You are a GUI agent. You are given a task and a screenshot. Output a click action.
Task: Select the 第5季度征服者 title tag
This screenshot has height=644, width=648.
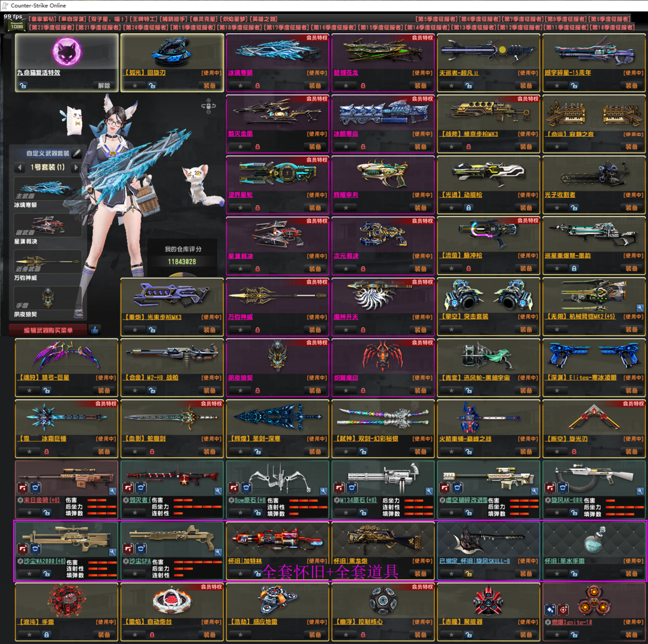pos(436,19)
